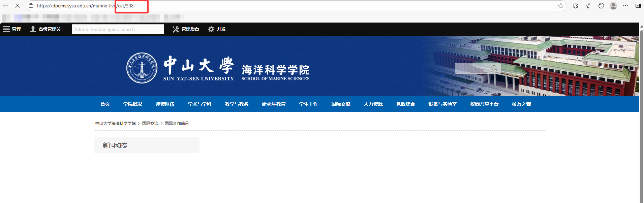The image size is (644, 203).
Task: Open the 师资队伍 navigation menu item
Action: click(165, 104)
